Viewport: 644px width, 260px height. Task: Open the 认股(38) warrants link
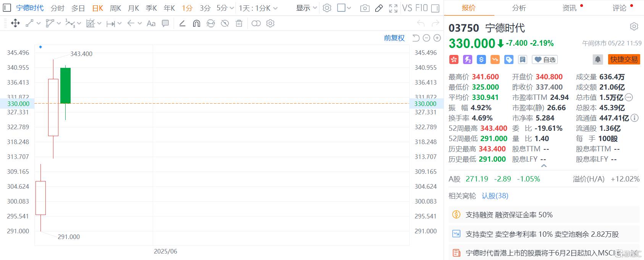pyautogui.click(x=495, y=196)
